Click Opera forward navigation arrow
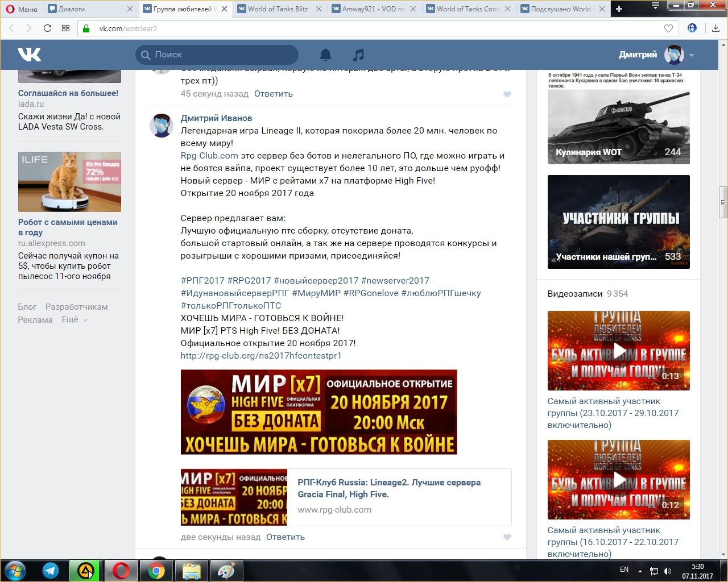This screenshot has height=582, width=728. pyautogui.click(x=29, y=28)
